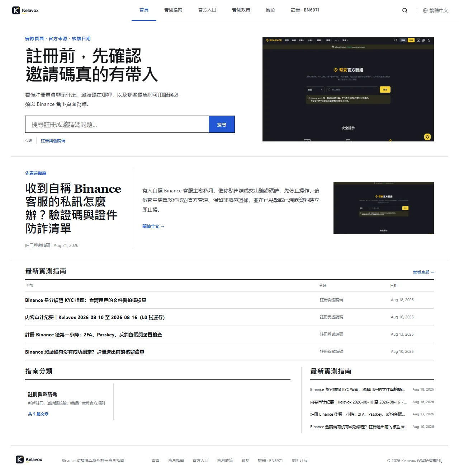Open the 註冊與邀請碼 category link under search
459x476 pixels.
tap(53, 141)
